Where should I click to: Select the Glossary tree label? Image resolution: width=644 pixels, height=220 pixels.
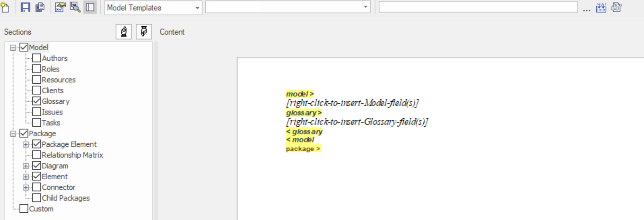(56, 101)
